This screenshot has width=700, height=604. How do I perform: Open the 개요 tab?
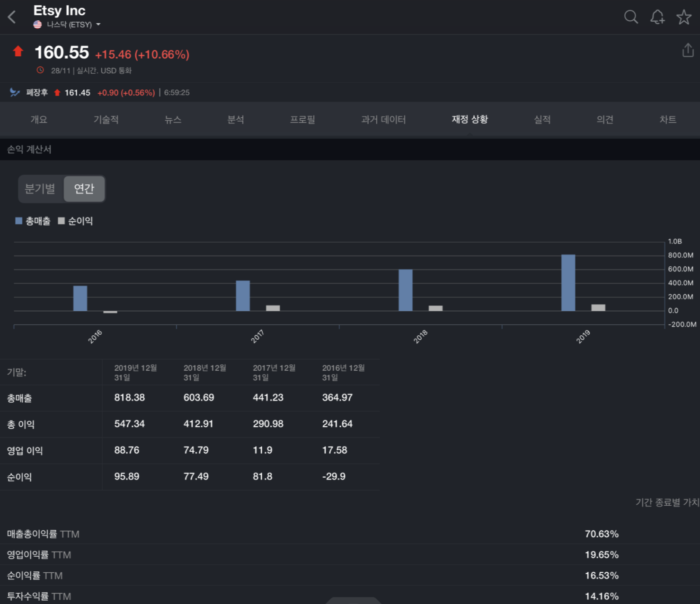(39, 120)
